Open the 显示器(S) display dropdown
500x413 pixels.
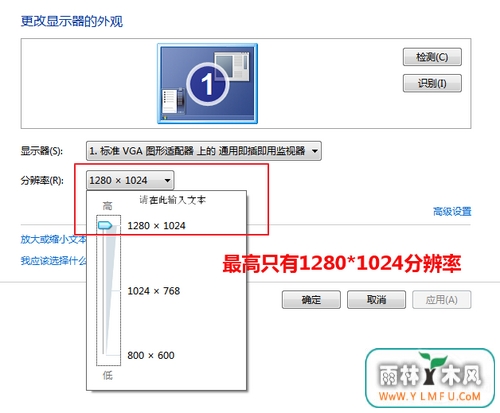(204, 151)
